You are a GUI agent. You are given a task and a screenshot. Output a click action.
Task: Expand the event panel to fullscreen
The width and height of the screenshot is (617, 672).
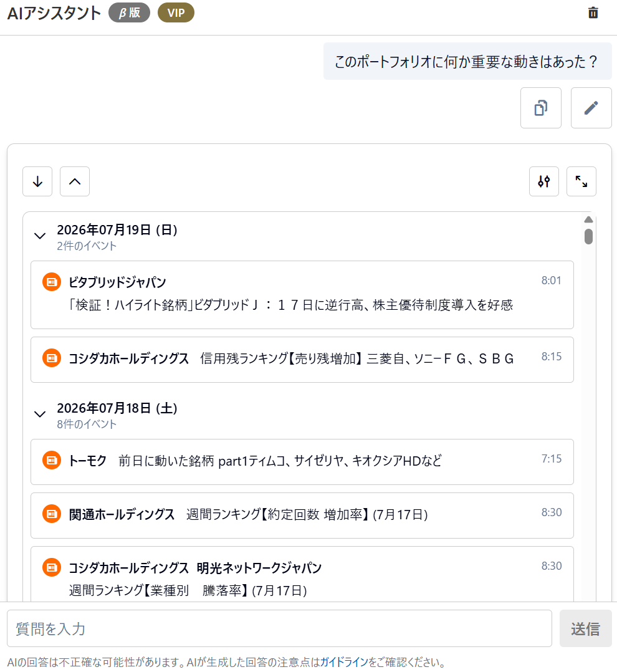[x=581, y=181]
